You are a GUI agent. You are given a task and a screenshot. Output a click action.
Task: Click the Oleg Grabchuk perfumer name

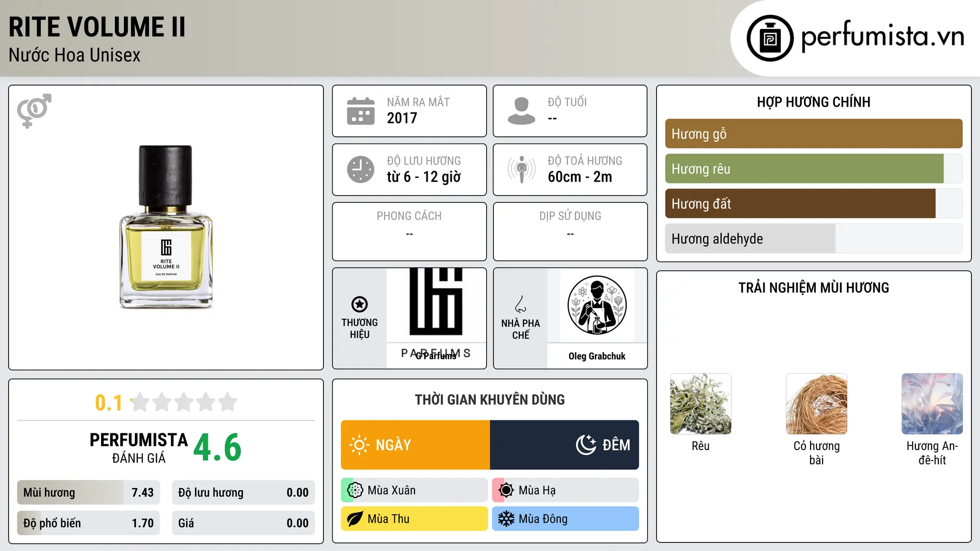597,356
